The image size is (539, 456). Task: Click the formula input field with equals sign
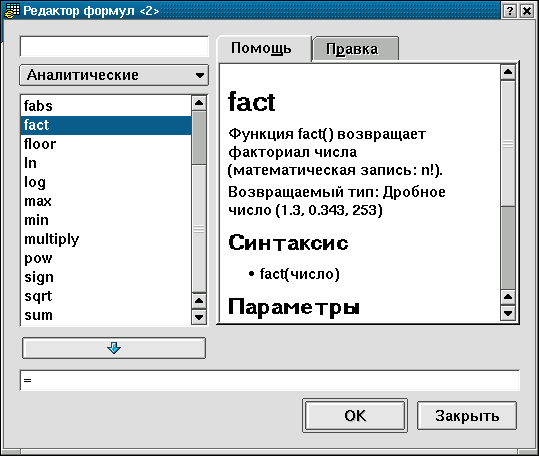click(270, 380)
